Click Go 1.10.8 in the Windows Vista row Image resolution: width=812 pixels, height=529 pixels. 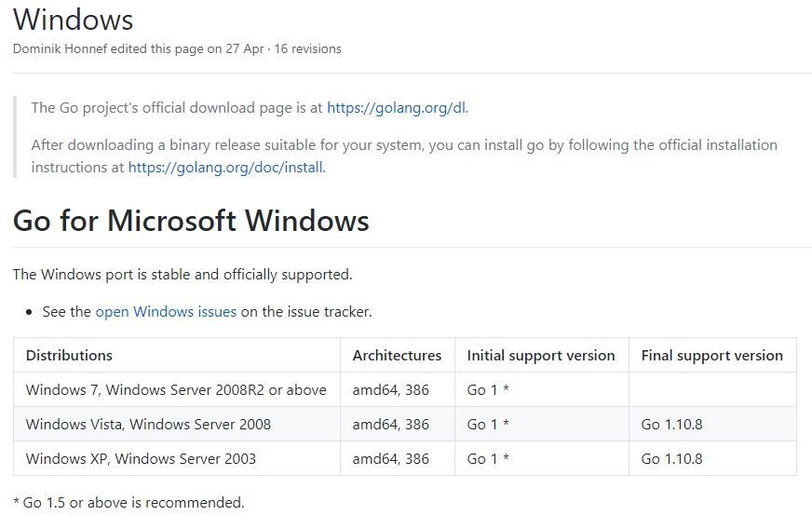(x=671, y=425)
